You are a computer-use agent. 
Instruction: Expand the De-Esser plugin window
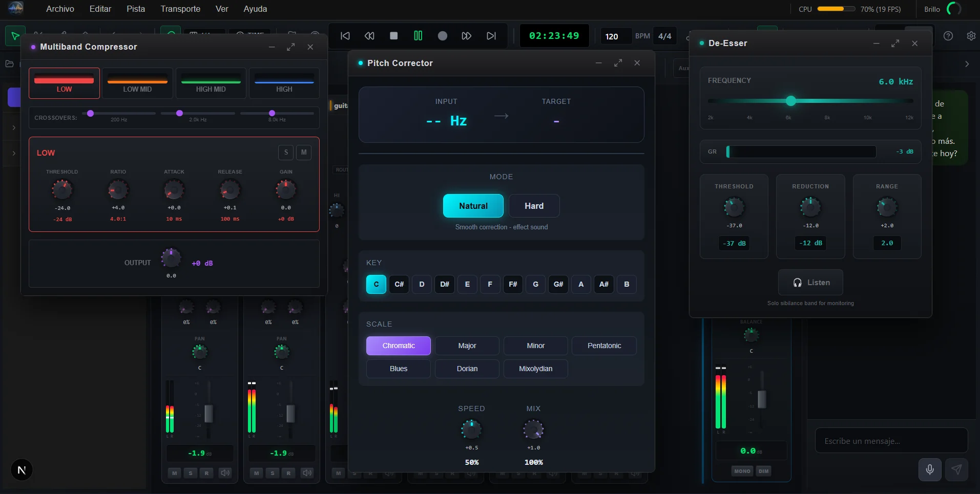[895, 44]
